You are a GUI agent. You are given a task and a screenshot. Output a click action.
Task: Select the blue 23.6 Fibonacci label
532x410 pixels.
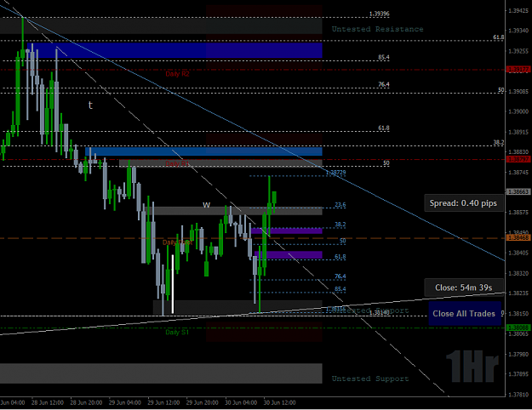[340, 205]
